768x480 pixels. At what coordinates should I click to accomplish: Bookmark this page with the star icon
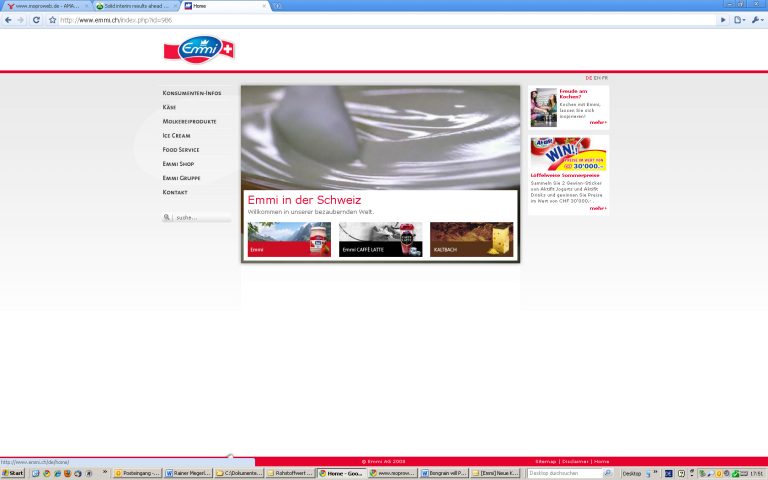point(52,20)
